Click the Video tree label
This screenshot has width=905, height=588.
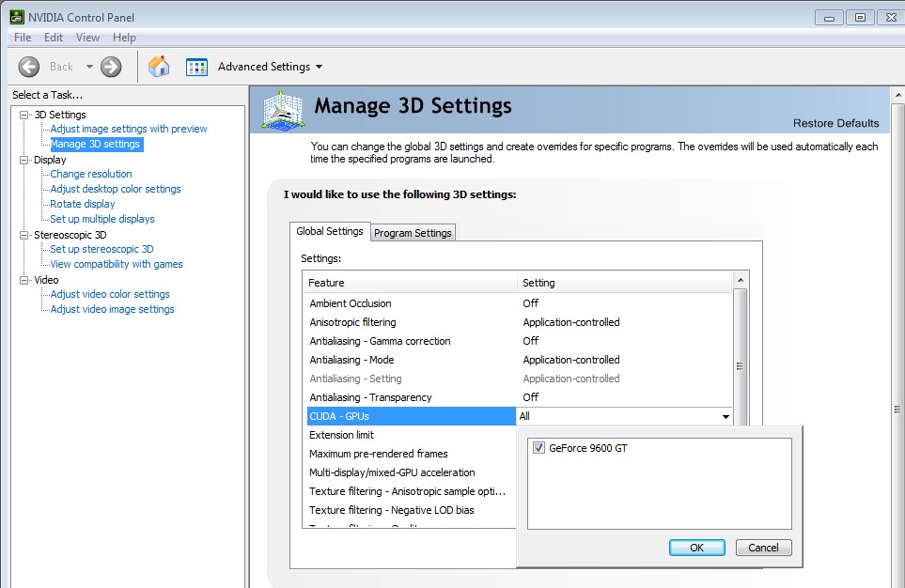[x=46, y=280]
